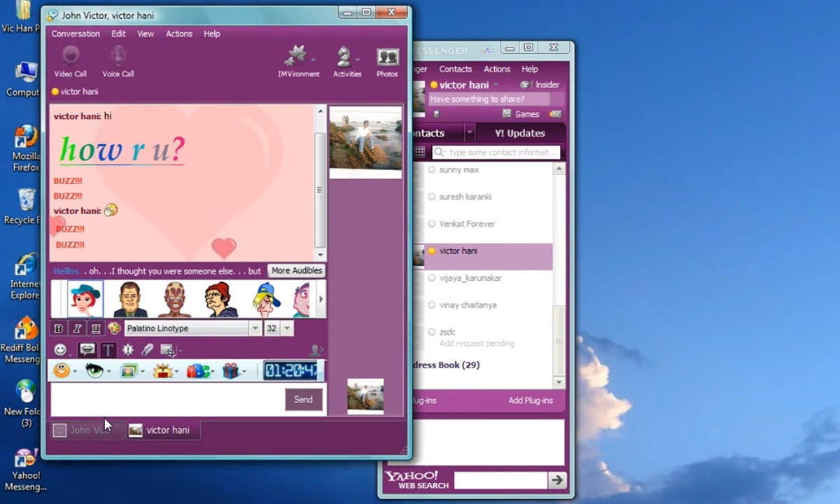This screenshot has height=504, width=840.
Task: Open dropdown beside the status message box
Action: [556, 99]
